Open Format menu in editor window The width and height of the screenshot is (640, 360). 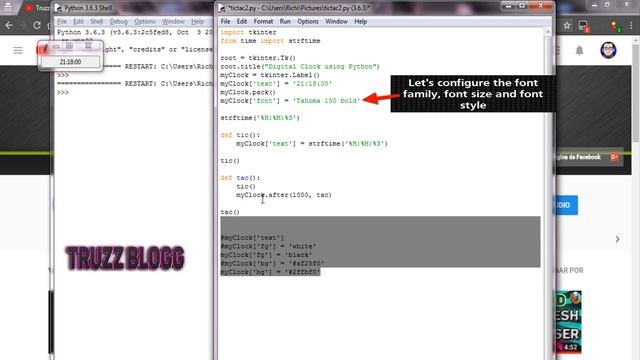(263, 21)
